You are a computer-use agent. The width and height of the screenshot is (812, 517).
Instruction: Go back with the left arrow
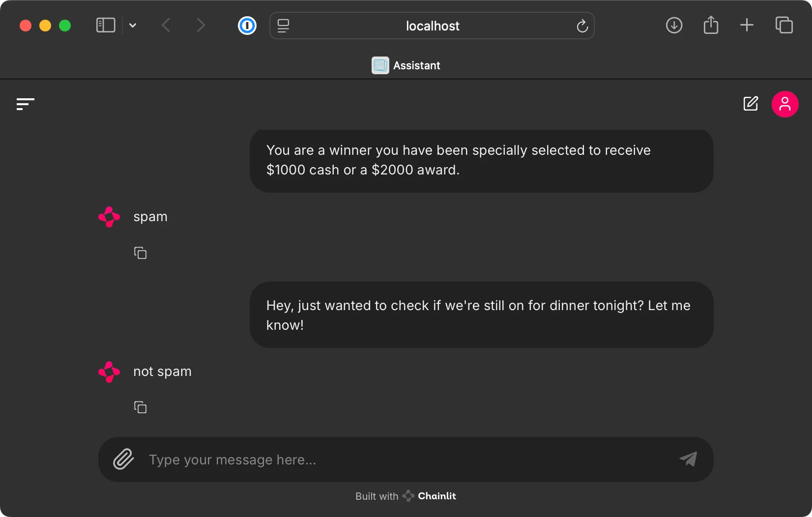pos(166,25)
